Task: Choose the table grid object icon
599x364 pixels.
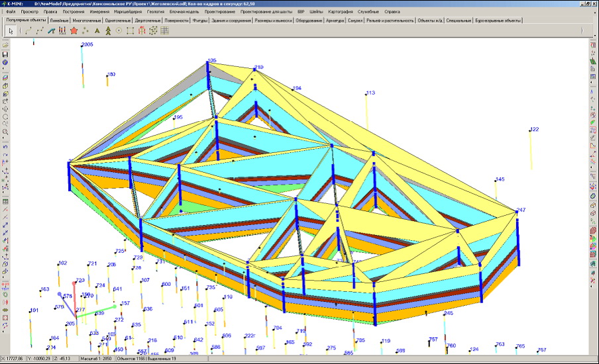Action: (164, 30)
